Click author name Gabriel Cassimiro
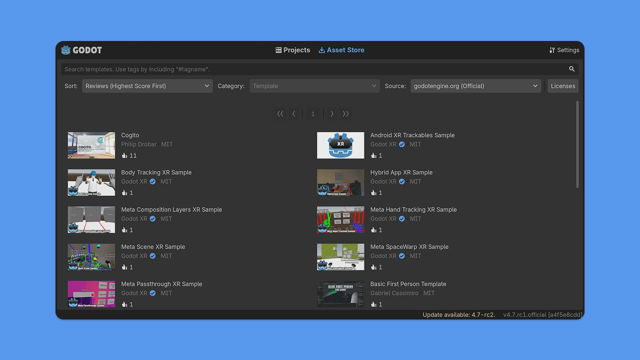Viewport: 640px width, 360px height. tap(394, 293)
